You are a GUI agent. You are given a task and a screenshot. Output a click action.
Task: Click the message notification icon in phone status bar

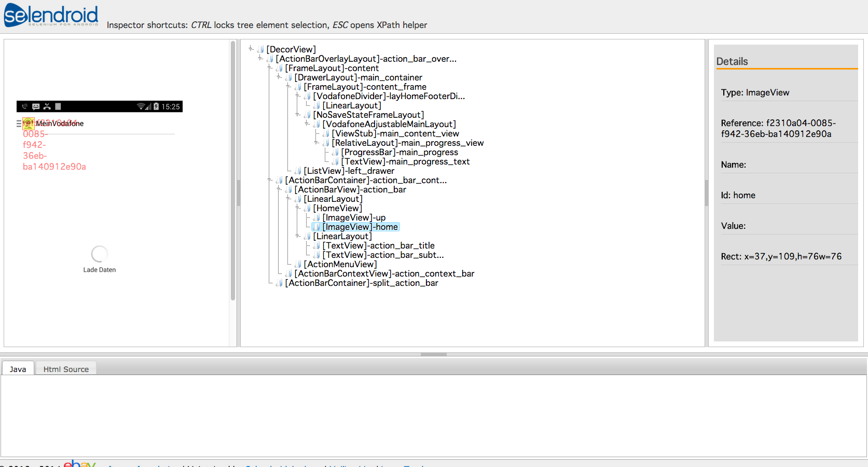point(36,106)
